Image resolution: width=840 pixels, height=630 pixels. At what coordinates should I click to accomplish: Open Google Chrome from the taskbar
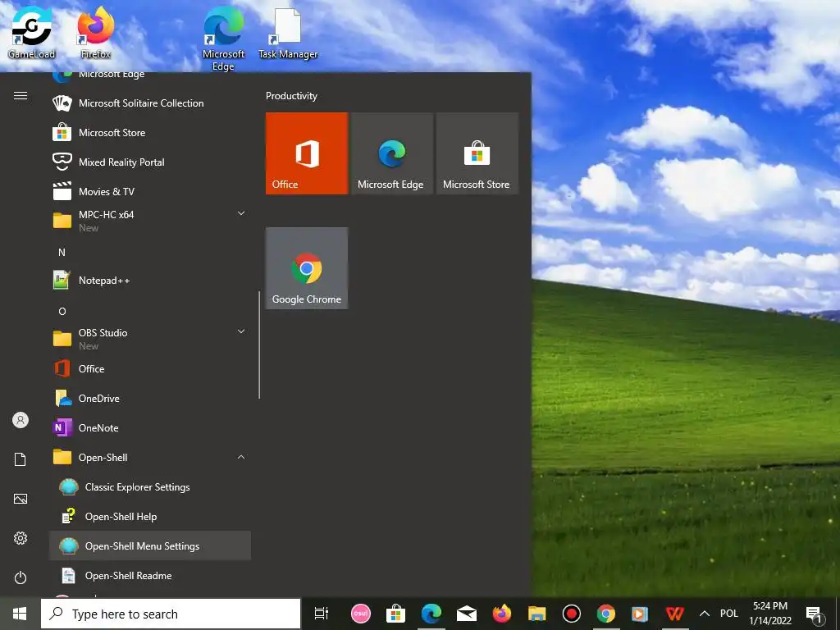(x=606, y=614)
